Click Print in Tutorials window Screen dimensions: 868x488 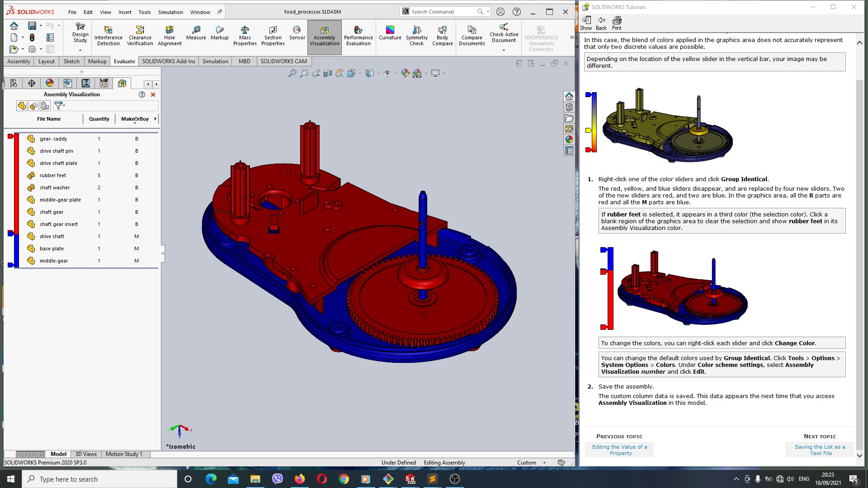click(617, 23)
